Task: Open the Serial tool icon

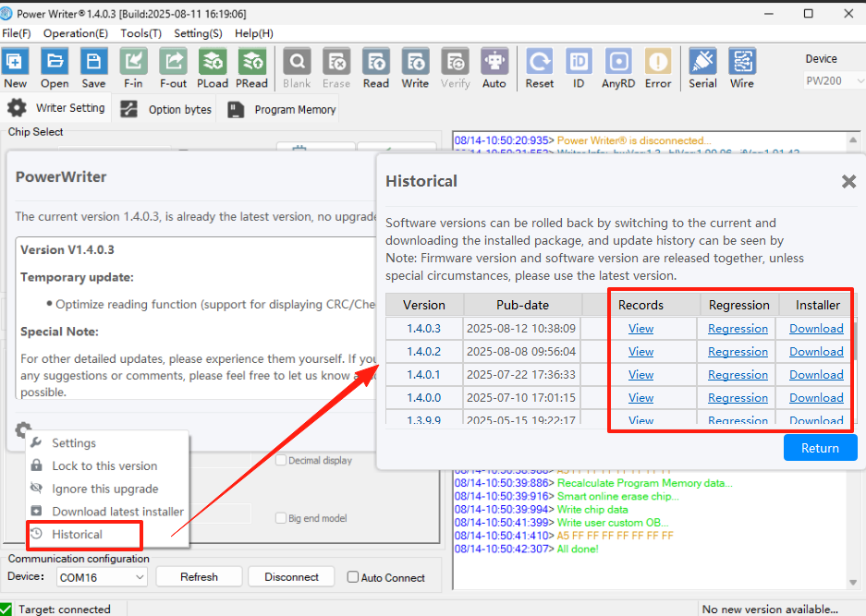Action: tap(703, 68)
